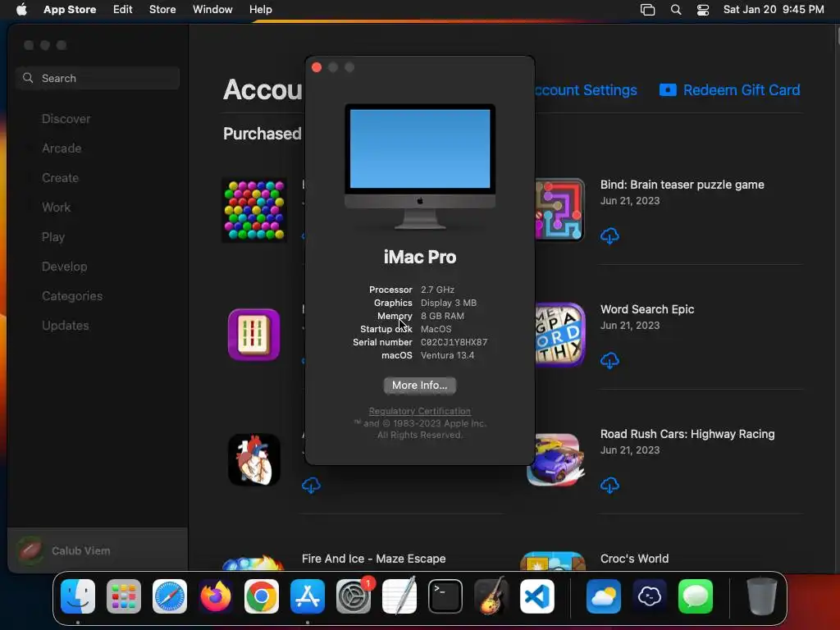
Task: Click the purple mahjong app icon
Action: pos(254,335)
